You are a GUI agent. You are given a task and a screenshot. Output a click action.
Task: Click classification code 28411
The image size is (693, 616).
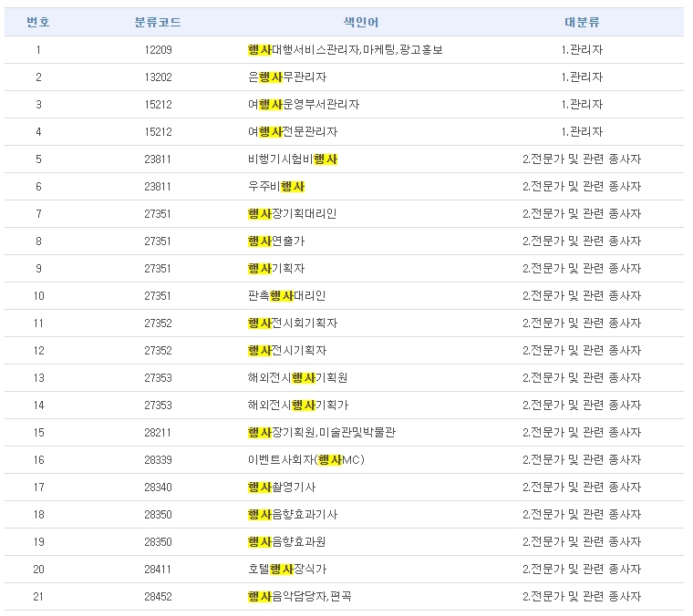pyautogui.click(x=158, y=570)
